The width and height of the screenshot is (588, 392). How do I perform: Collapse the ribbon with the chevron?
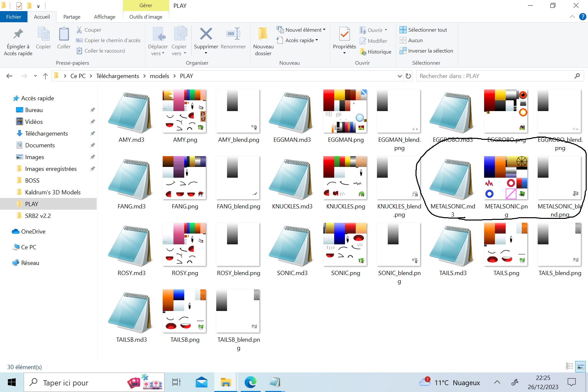click(572, 17)
